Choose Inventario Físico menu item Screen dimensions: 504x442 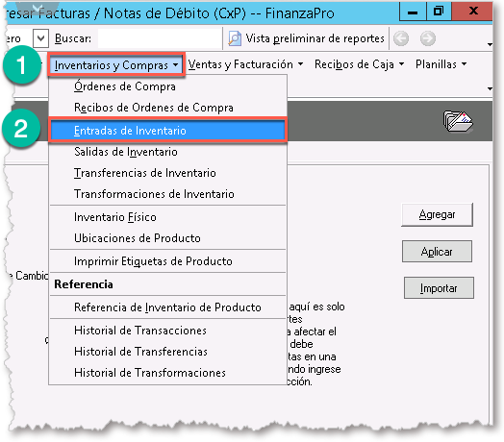coord(167,217)
